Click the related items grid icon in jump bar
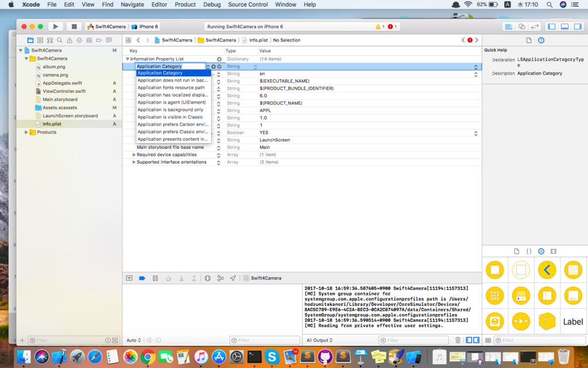Screen dimensions: 588x368 pos(128,40)
